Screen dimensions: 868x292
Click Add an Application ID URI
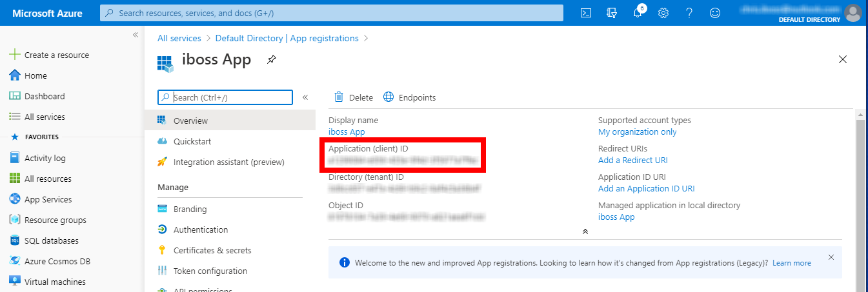tap(647, 188)
